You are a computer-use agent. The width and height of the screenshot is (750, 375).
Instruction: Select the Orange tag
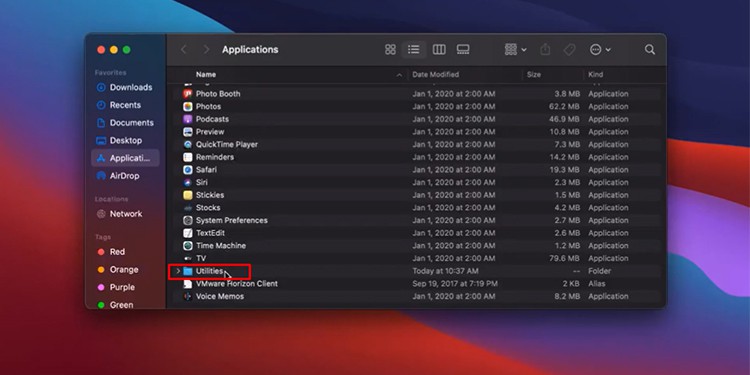pyautogui.click(x=118, y=269)
